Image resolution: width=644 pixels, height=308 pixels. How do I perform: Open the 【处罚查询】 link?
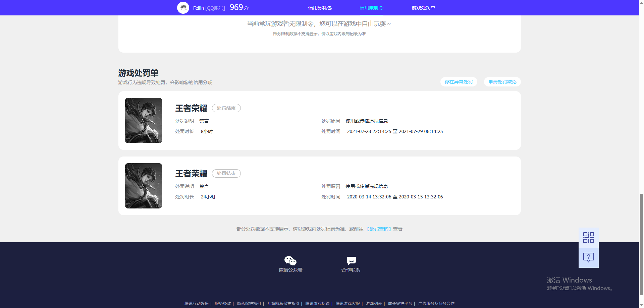(379, 229)
